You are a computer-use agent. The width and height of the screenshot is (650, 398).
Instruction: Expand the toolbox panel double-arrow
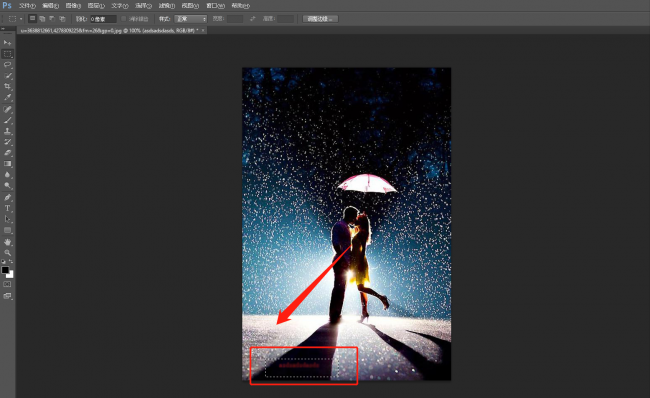3,29
